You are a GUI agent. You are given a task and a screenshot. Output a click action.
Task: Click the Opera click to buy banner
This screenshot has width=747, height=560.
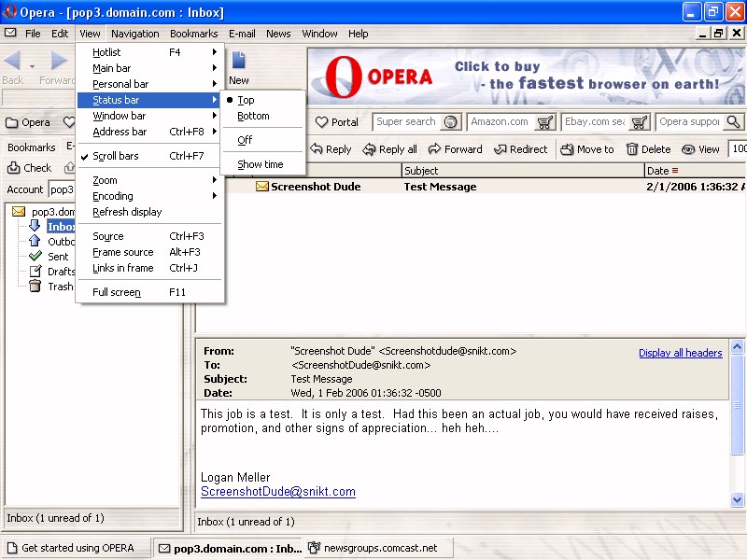[527, 77]
